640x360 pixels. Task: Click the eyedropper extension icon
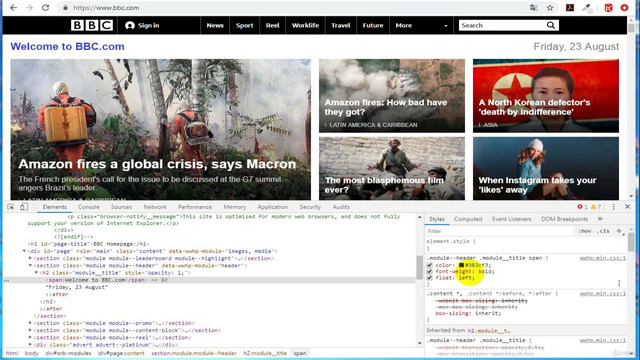coord(587,8)
